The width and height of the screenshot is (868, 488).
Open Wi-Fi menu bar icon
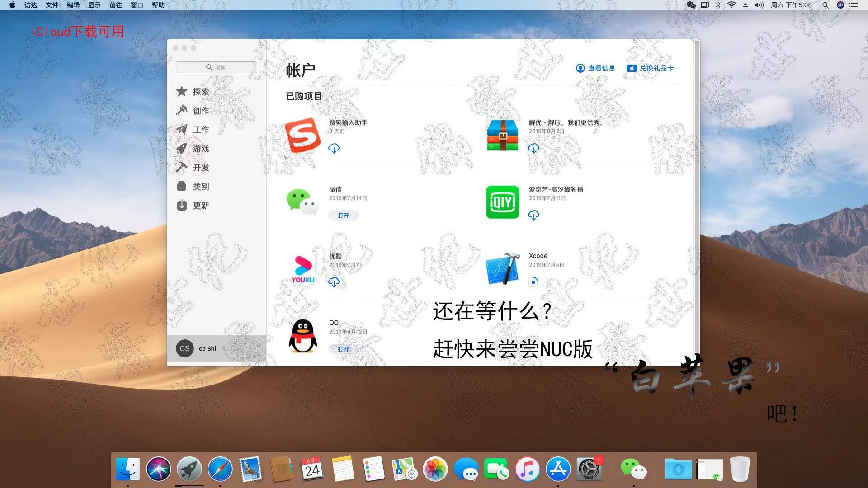731,5
